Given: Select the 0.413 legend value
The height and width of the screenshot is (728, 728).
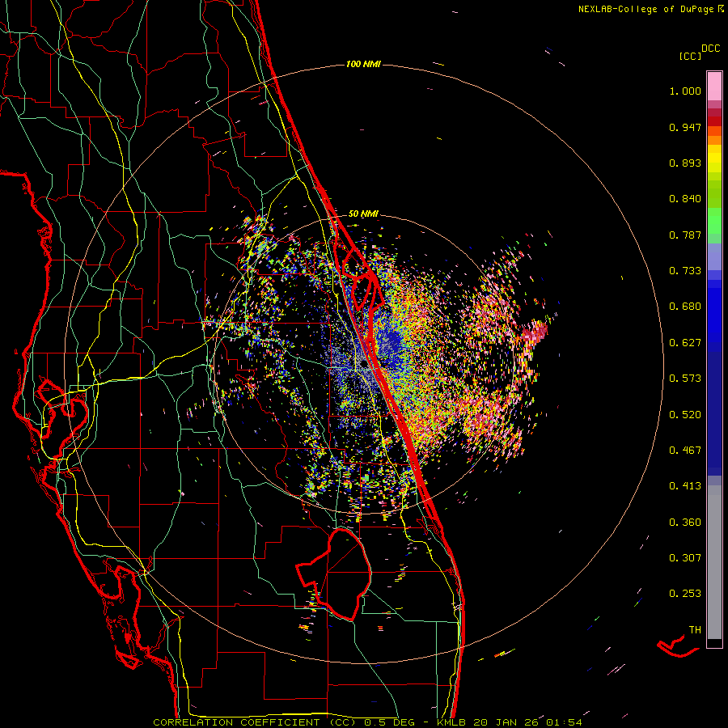Looking at the screenshot, I should (685, 486).
